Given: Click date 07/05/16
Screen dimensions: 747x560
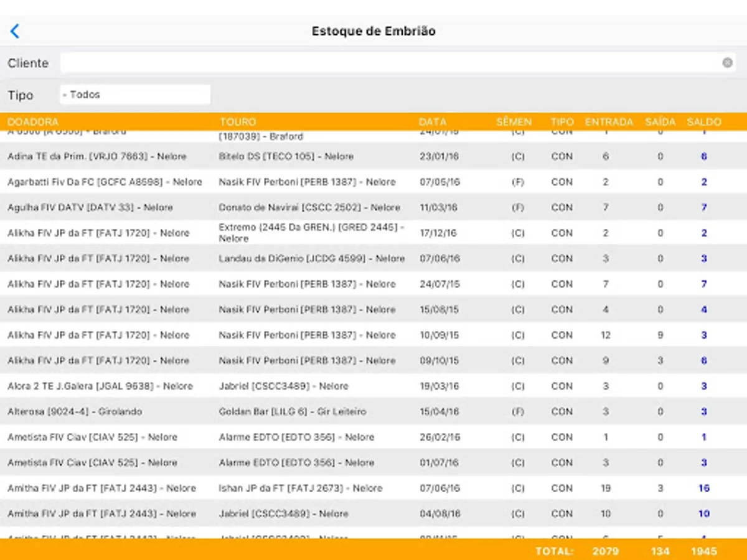Looking at the screenshot, I should tap(439, 182).
